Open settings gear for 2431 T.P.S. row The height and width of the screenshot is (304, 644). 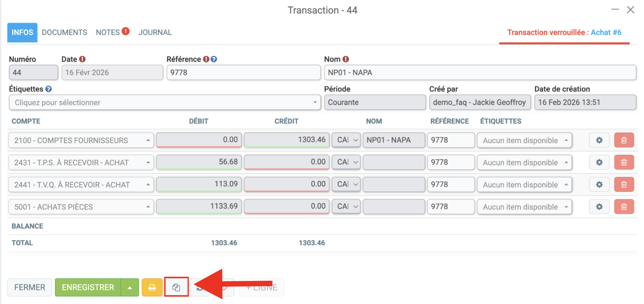(x=599, y=162)
